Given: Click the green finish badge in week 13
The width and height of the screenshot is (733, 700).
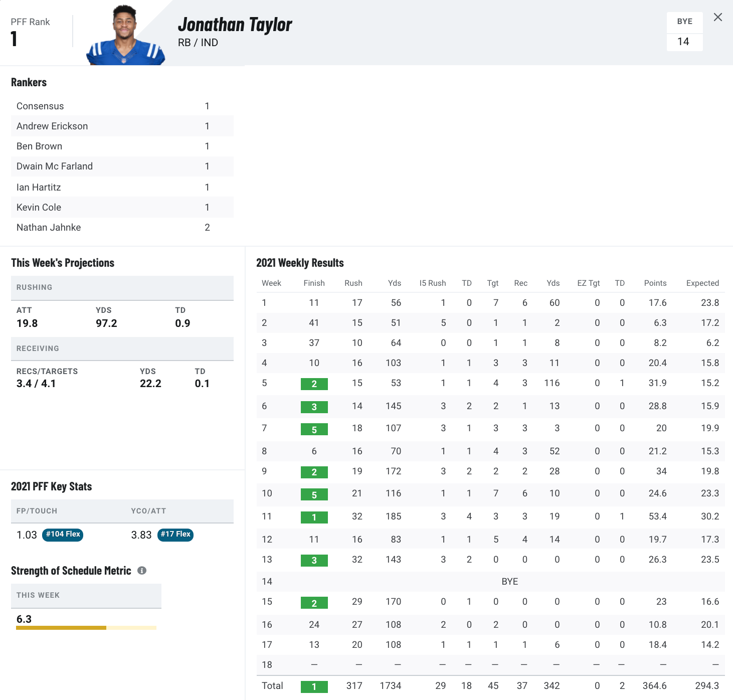Looking at the screenshot, I should [x=314, y=561].
